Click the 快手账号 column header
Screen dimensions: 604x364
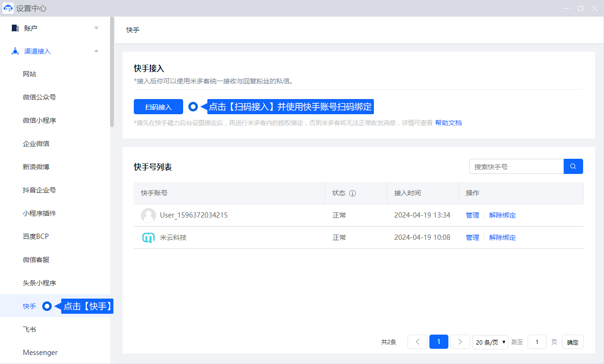(154, 193)
